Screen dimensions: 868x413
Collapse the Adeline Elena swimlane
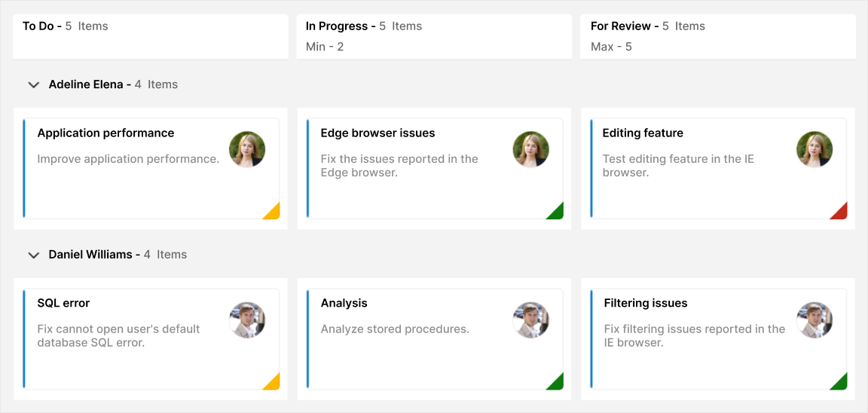pyautogui.click(x=33, y=85)
